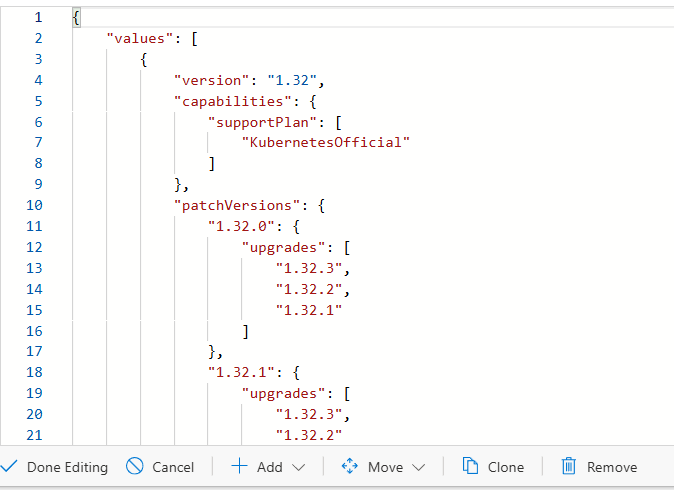The height and width of the screenshot is (490, 674).
Task: Click the Clone pages icon
Action: click(x=470, y=466)
